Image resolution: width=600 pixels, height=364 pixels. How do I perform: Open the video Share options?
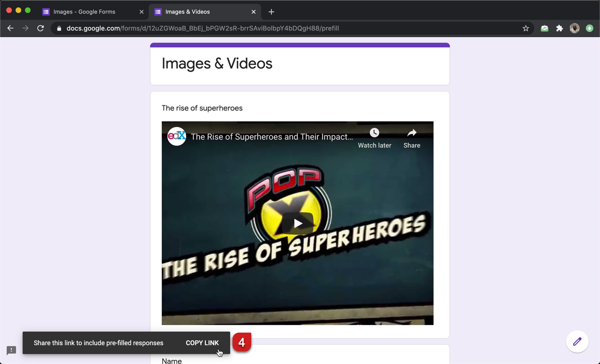pos(411,133)
